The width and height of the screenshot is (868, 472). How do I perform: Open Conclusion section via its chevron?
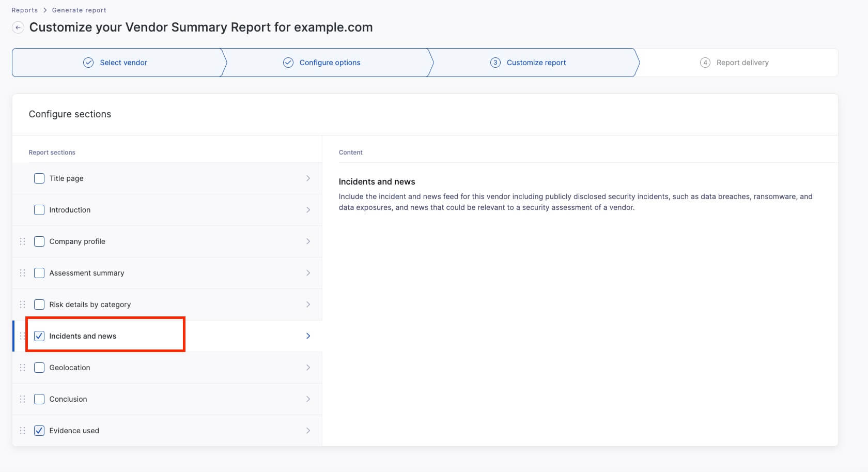pyautogui.click(x=308, y=399)
